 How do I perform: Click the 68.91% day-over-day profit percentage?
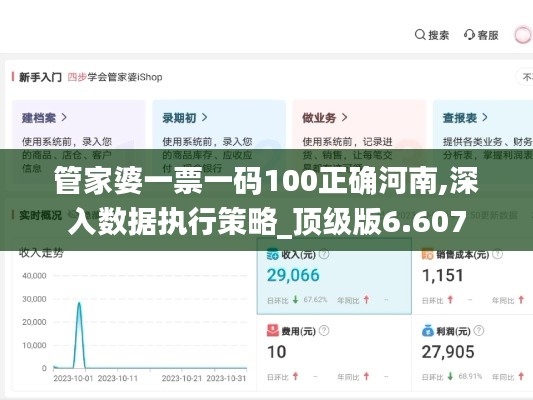click(x=470, y=376)
